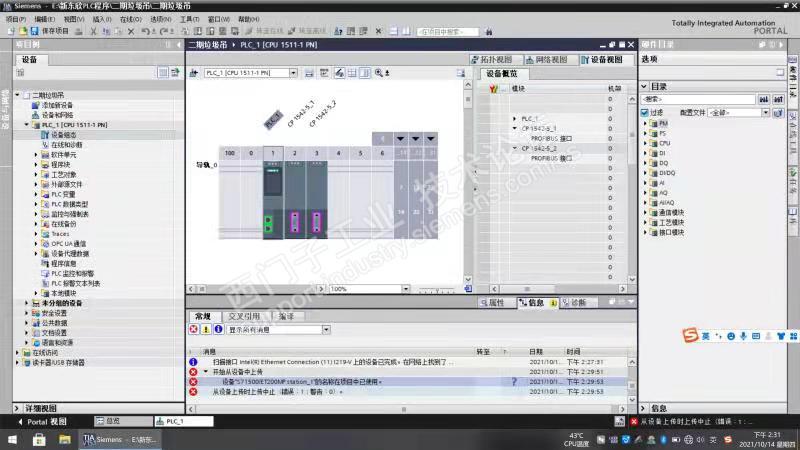Click the zoom slider below the device view
Image resolution: width=800 pixels, height=450 pixels.
click(436, 289)
